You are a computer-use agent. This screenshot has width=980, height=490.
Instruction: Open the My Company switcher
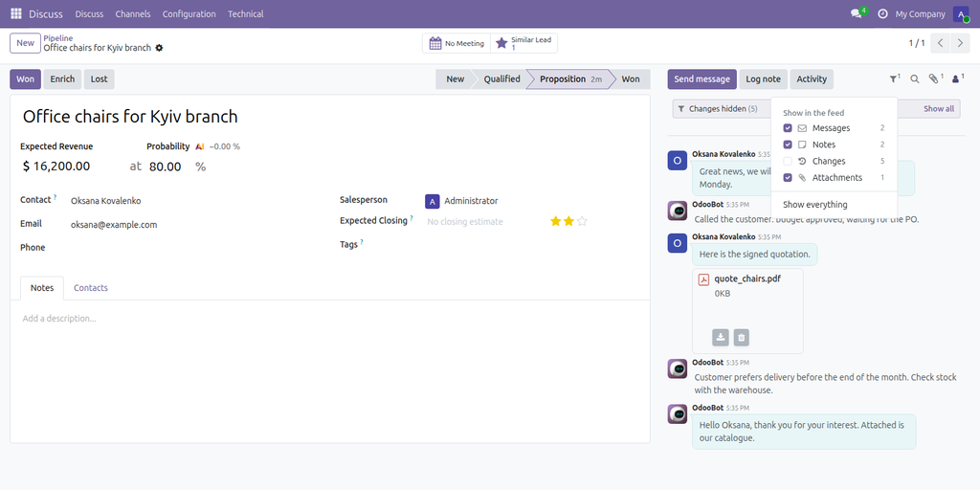click(920, 13)
